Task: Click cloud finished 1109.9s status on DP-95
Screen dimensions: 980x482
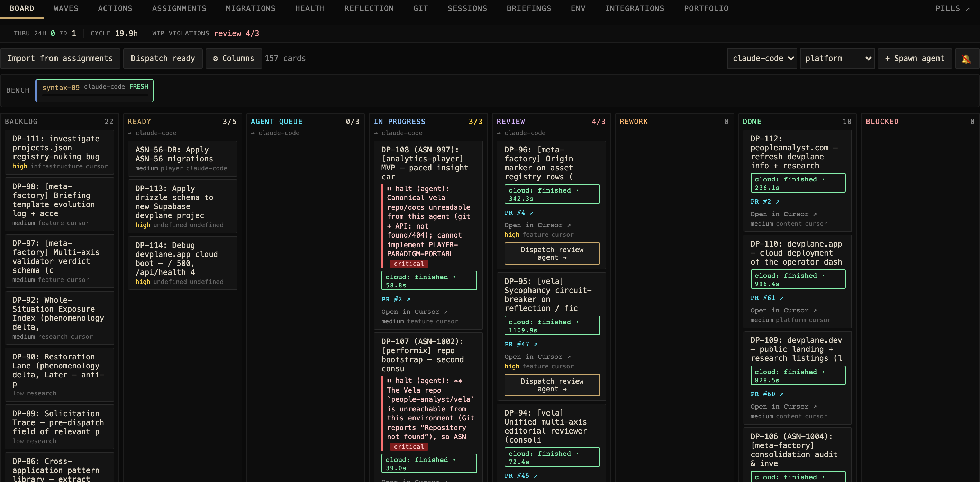Action: pos(552,325)
